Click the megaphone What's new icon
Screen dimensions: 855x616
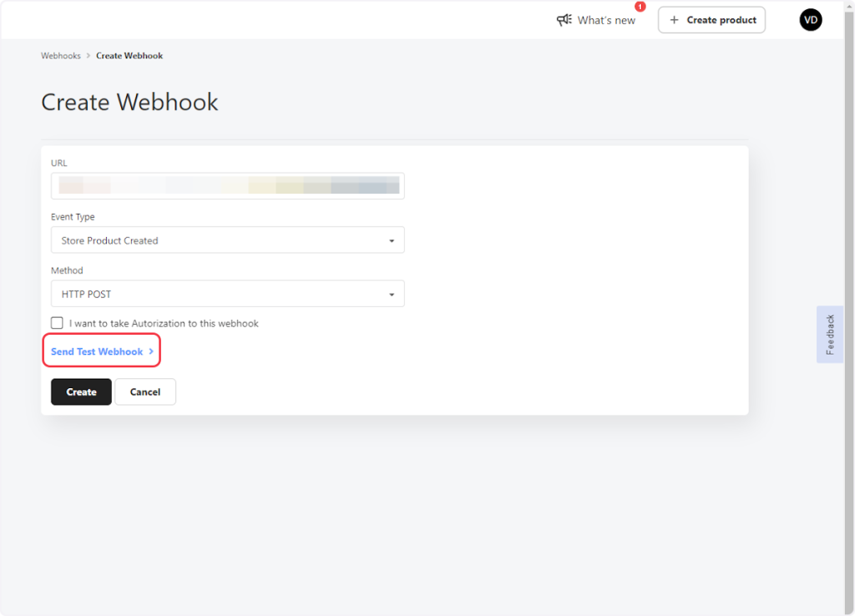coord(564,20)
